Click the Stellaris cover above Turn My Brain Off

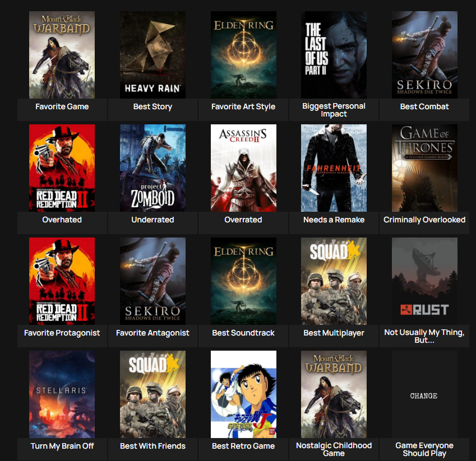(62, 394)
